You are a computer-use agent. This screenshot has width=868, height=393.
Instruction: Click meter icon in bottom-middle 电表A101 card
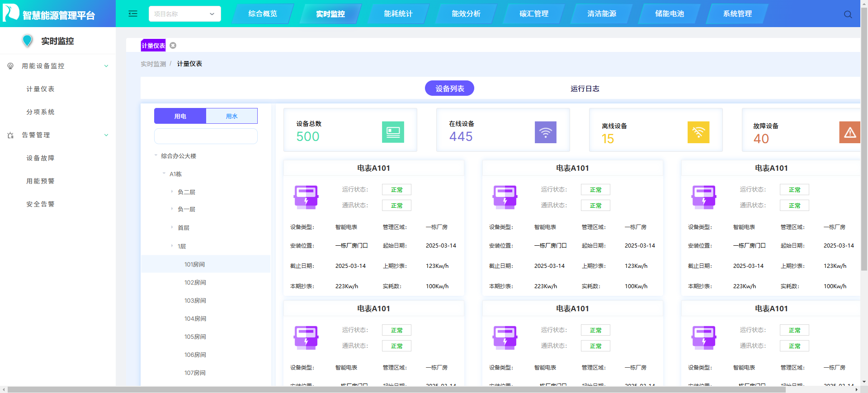505,337
